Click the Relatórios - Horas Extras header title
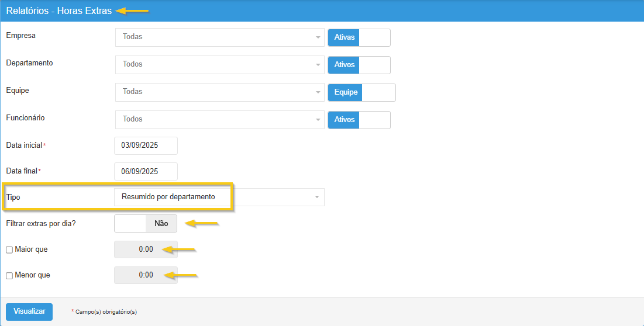The image size is (644, 326). 58,11
